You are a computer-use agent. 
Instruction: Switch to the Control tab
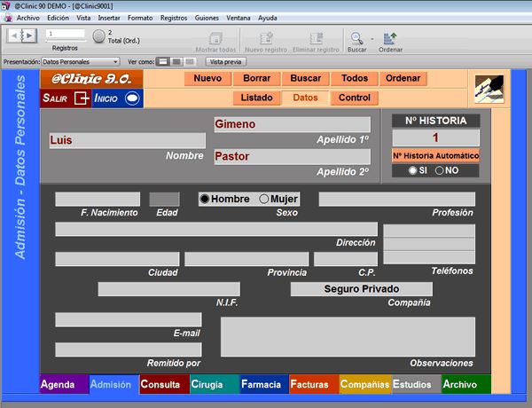[355, 98]
